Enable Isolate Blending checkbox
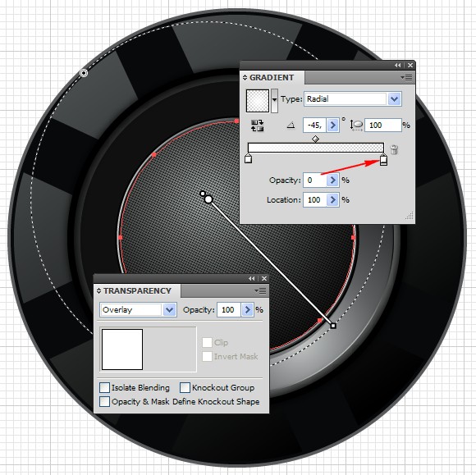 (104, 387)
